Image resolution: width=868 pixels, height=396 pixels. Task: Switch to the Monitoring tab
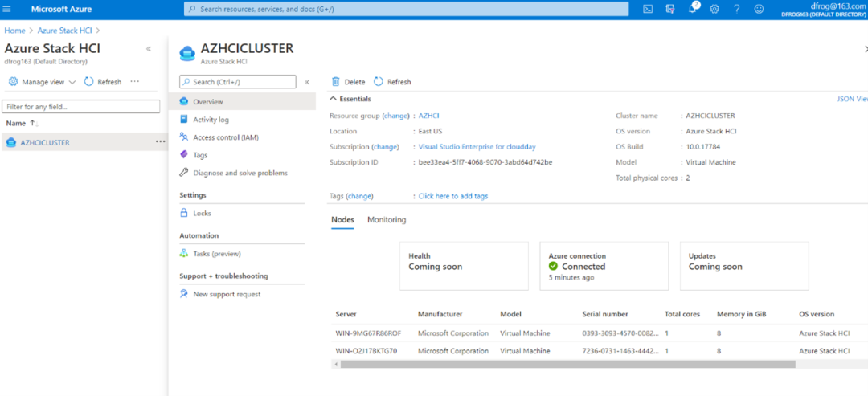(x=387, y=219)
